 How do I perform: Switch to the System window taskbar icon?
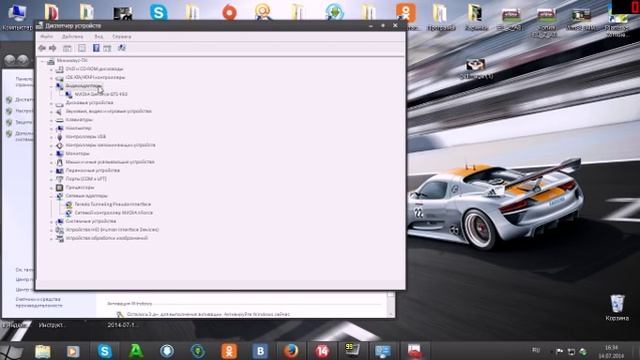pos(383,351)
